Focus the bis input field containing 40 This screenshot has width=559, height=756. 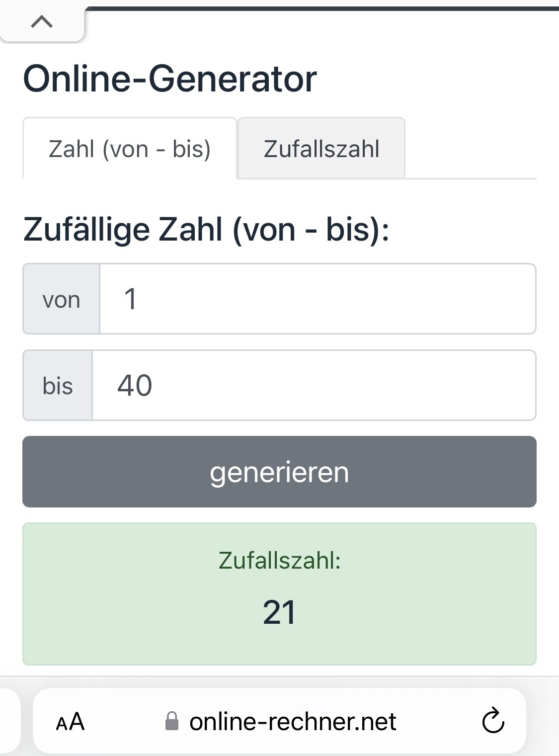click(x=314, y=385)
